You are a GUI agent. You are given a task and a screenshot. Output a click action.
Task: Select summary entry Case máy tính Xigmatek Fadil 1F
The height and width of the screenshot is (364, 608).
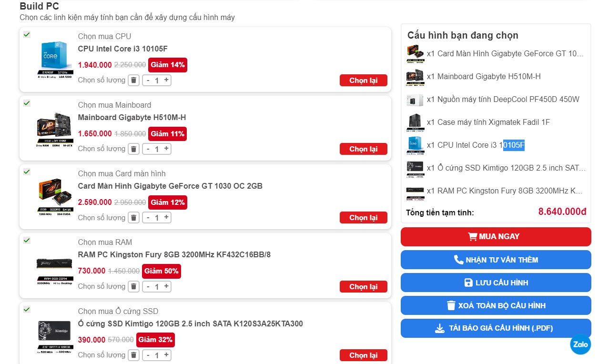tap(488, 122)
